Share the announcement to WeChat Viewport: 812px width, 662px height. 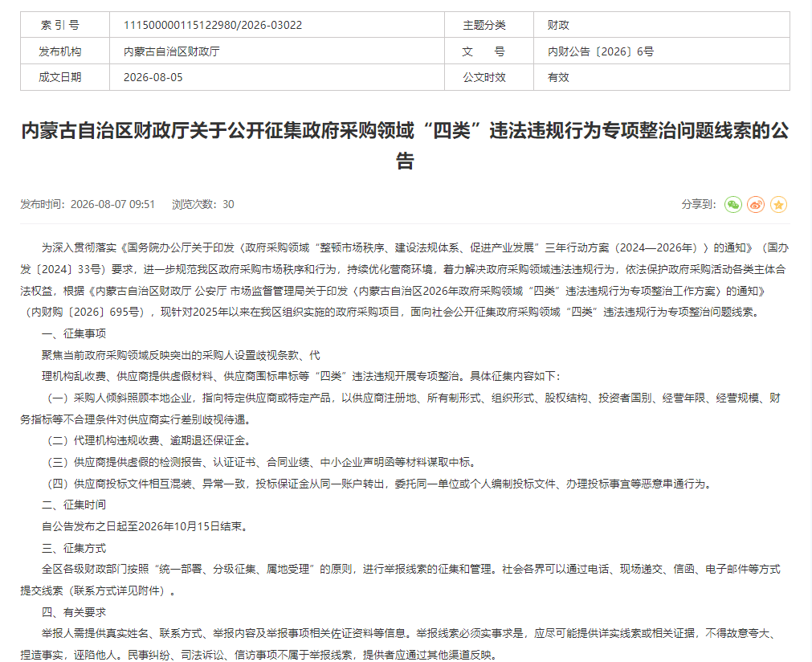pos(732,205)
